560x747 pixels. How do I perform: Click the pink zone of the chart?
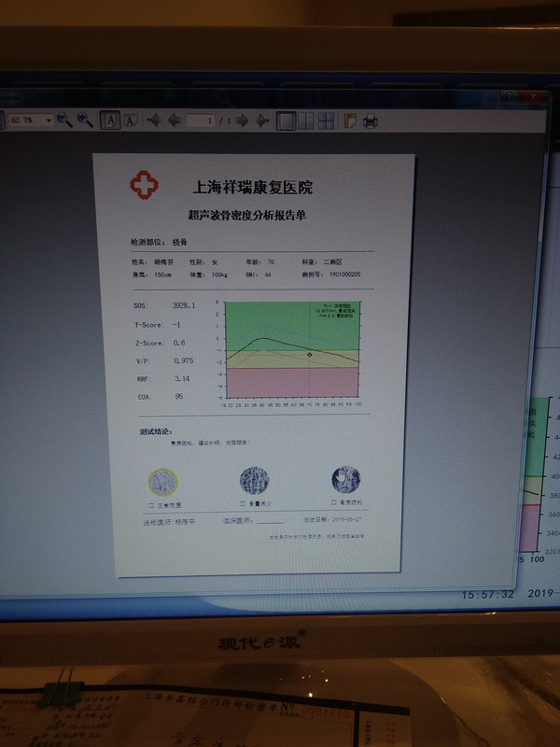point(292,383)
